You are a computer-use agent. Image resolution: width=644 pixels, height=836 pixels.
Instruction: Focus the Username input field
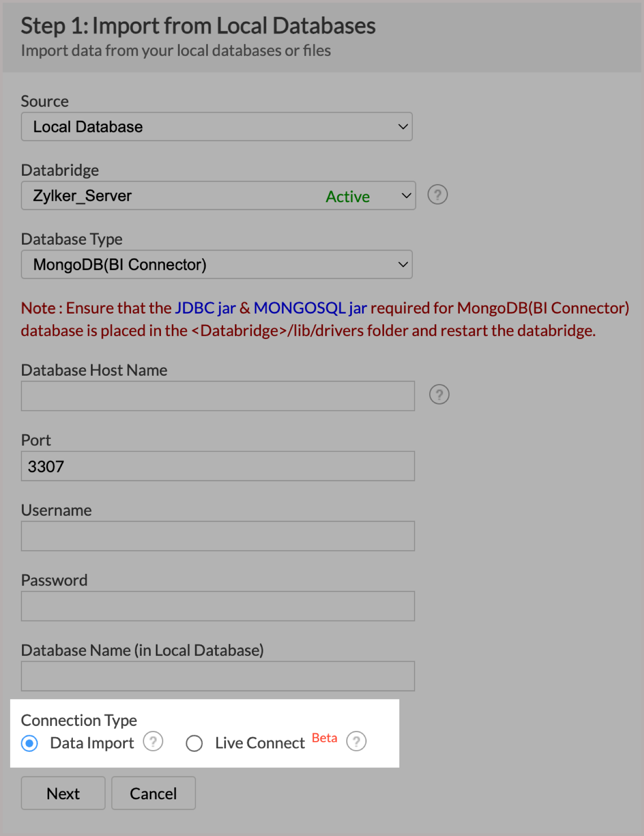click(x=218, y=536)
